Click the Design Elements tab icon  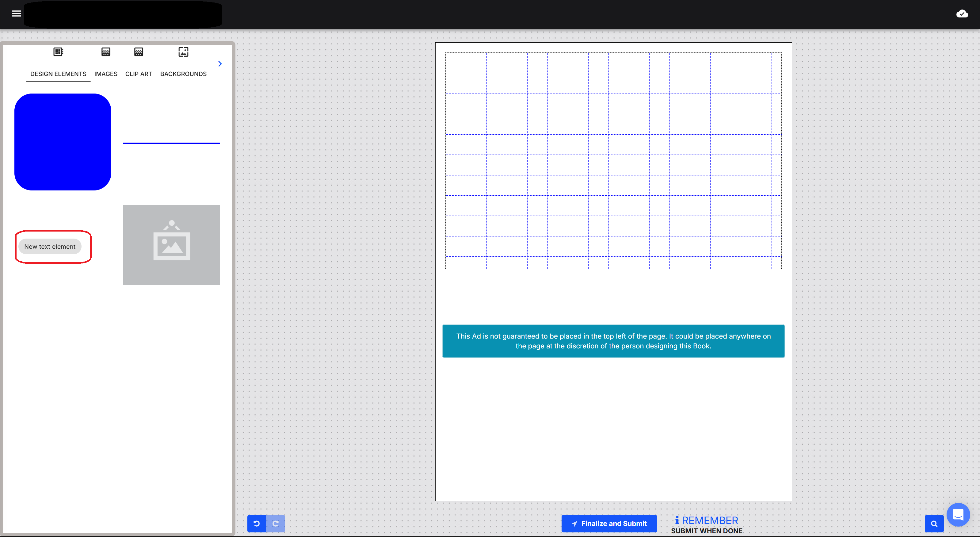(x=58, y=52)
